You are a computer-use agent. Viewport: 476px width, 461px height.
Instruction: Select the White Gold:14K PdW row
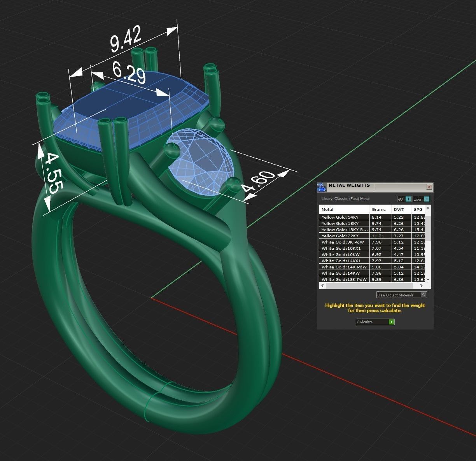point(372,267)
